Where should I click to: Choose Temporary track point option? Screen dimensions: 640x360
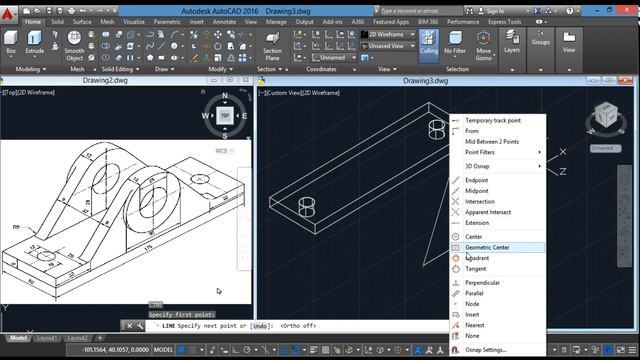(x=498, y=120)
